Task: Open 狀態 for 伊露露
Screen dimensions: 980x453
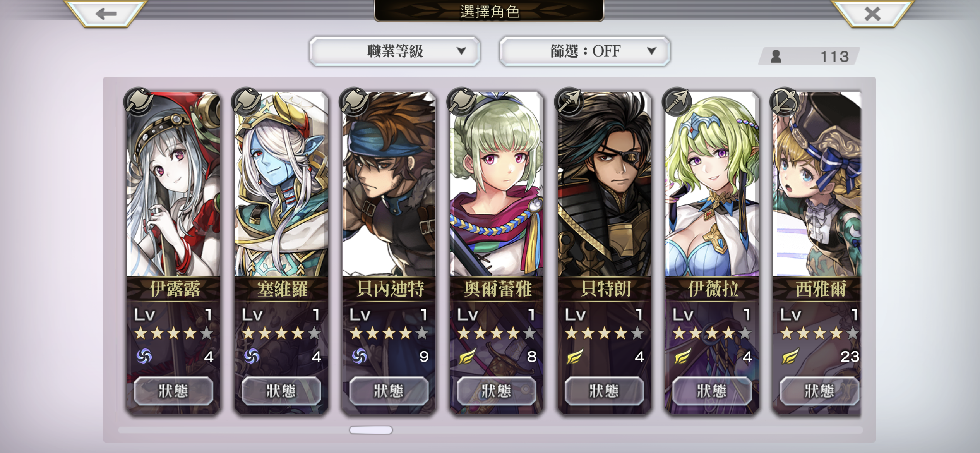Action: pyautogui.click(x=173, y=391)
